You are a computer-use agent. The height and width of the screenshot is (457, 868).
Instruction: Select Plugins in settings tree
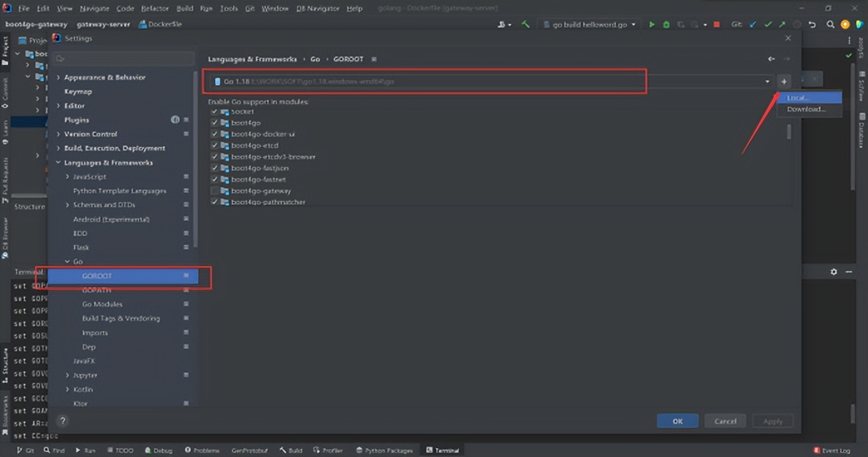click(77, 119)
